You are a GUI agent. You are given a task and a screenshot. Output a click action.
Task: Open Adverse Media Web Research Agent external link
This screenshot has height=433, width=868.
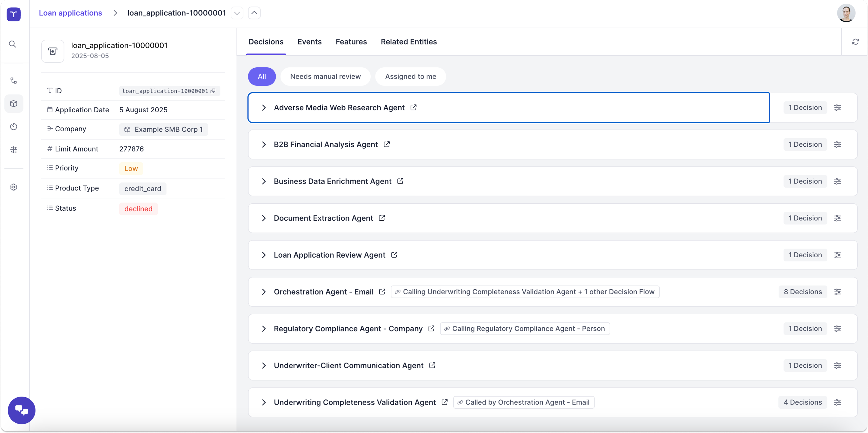(x=413, y=107)
